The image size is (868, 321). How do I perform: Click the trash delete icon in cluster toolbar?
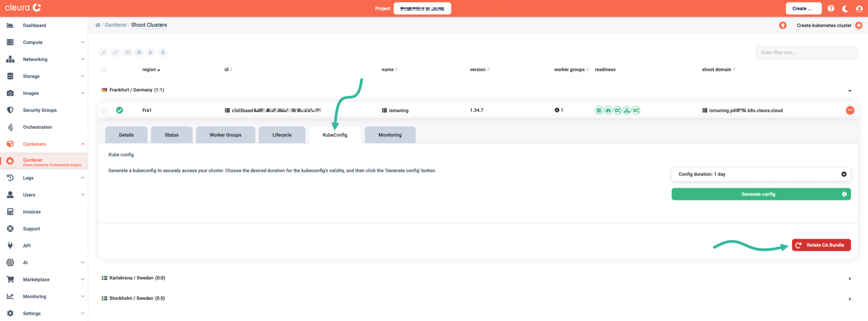pyautogui.click(x=163, y=52)
